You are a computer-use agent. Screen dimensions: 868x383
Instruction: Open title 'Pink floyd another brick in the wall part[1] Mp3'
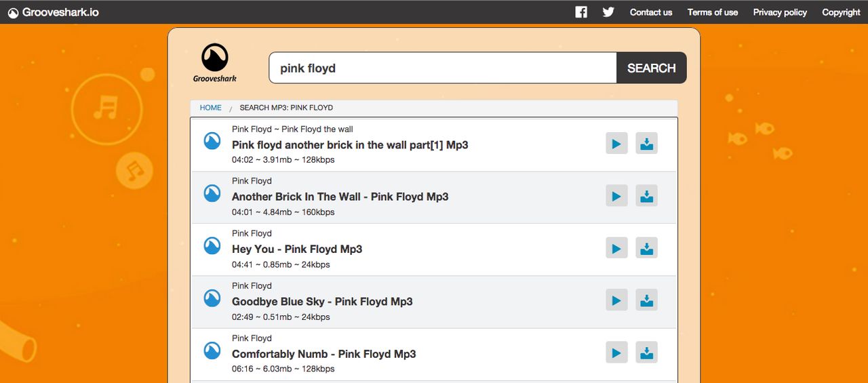[x=350, y=144]
